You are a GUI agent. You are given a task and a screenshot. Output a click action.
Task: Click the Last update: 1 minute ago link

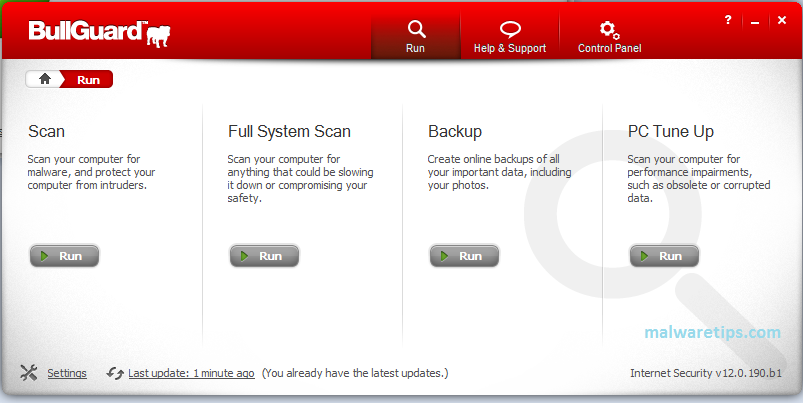pos(191,373)
